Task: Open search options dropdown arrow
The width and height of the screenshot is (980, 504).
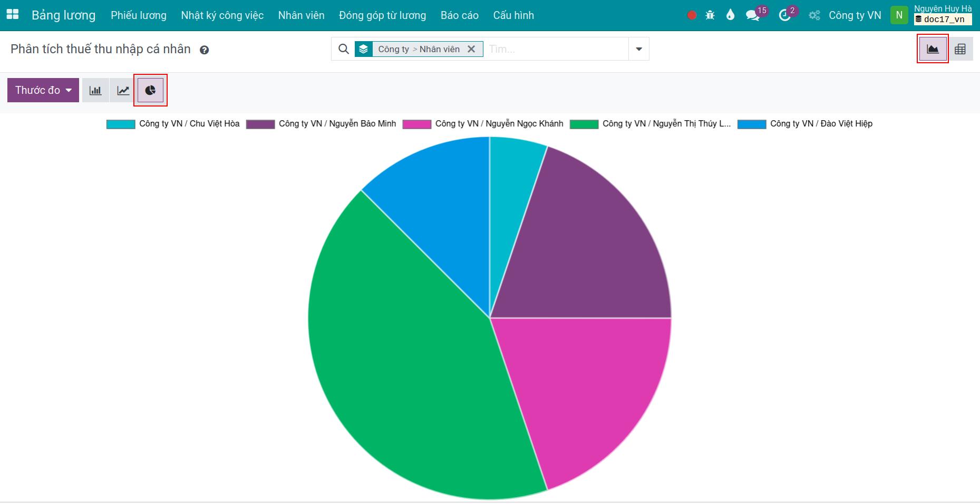Action: pyautogui.click(x=638, y=49)
